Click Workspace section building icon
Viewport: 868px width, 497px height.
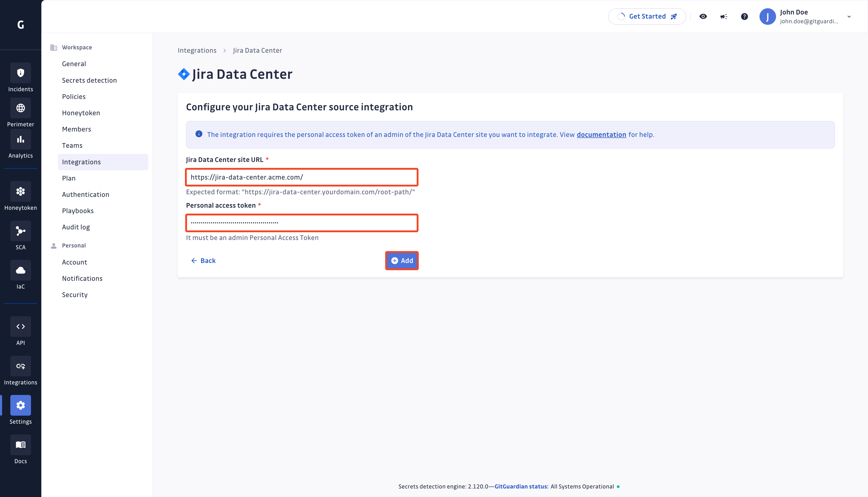pyautogui.click(x=53, y=48)
